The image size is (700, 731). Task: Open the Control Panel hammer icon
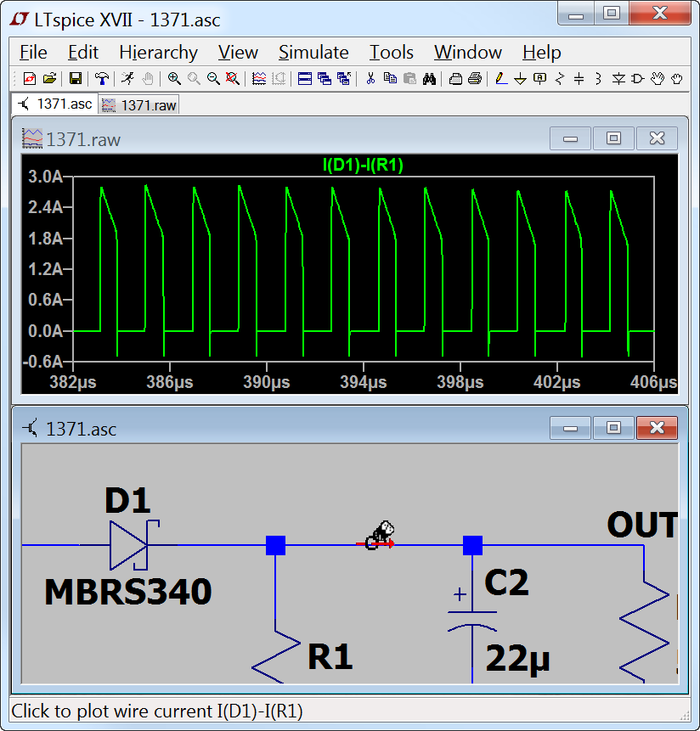[102, 79]
